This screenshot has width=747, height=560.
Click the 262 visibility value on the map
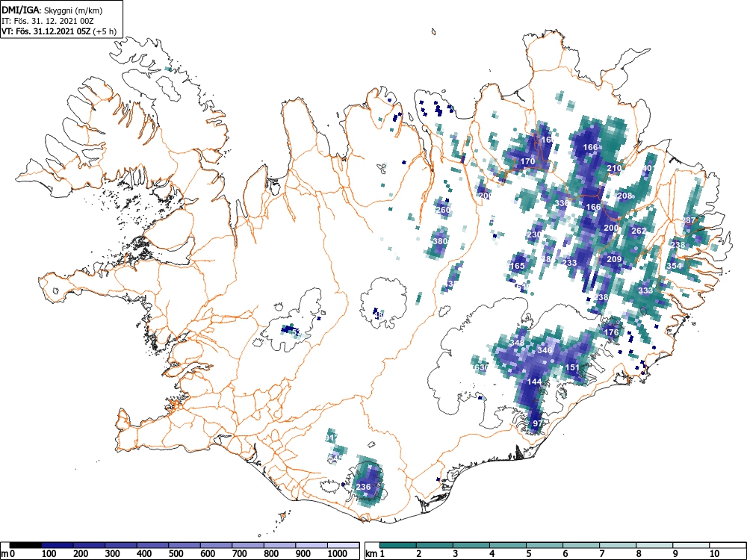pos(639,231)
